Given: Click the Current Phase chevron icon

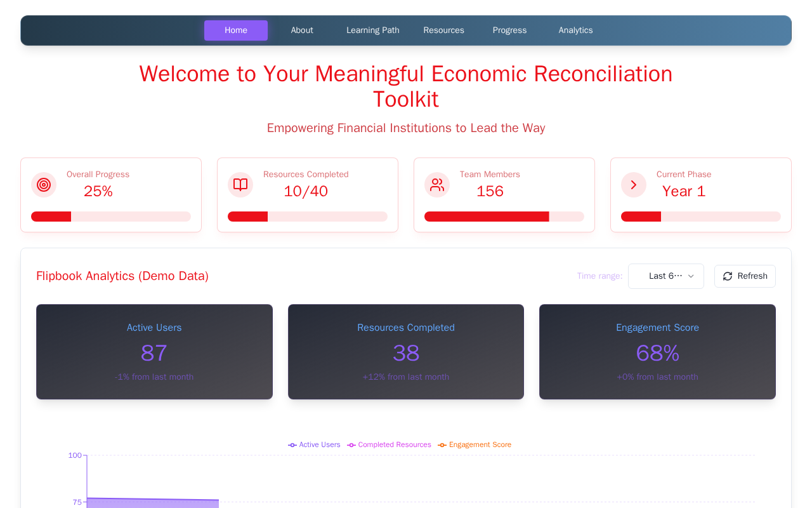Looking at the screenshot, I should coord(634,185).
